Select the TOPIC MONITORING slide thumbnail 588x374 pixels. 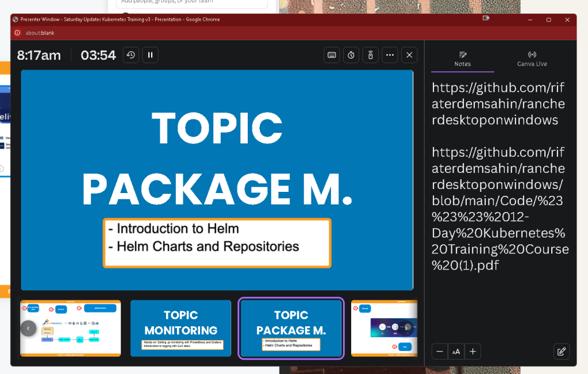[180, 328]
